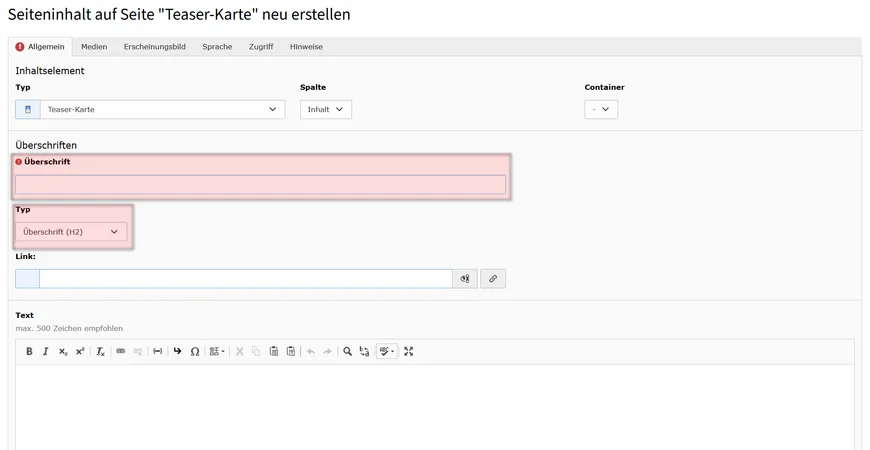This screenshot has width=870, height=450.
Task: Open the spell check ABC dropdown
Action: pyautogui.click(x=387, y=351)
